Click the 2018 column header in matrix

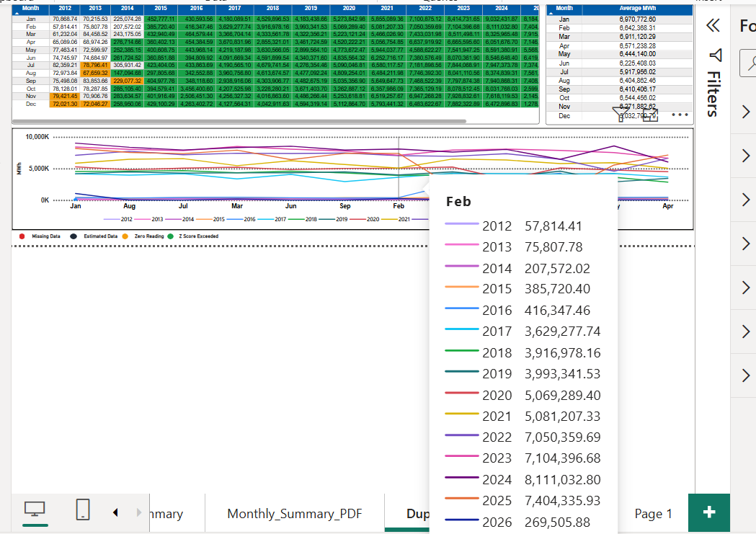[x=272, y=8]
